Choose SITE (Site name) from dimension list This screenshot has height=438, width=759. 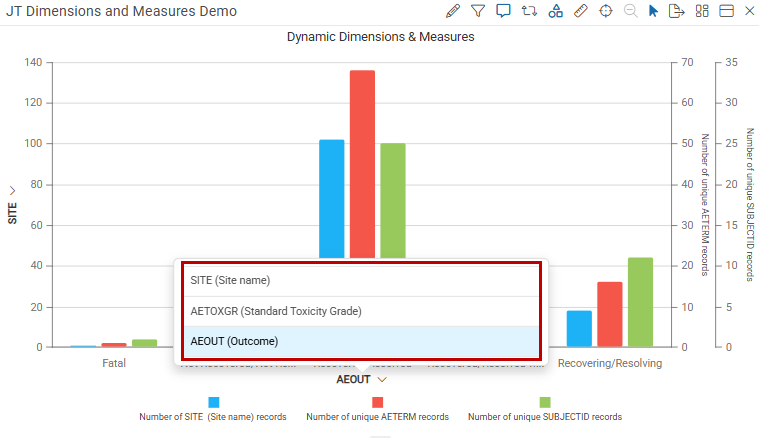[x=362, y=280]
